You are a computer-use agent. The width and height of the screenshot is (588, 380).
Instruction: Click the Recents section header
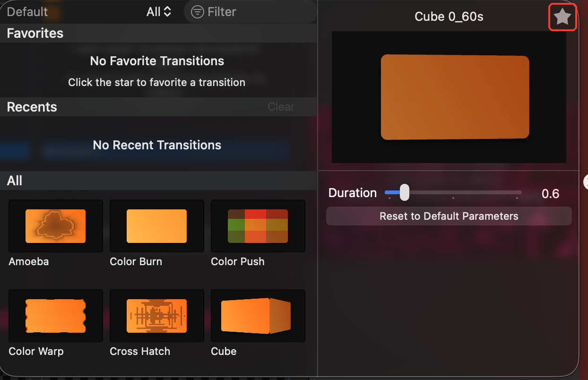(158, 107)
